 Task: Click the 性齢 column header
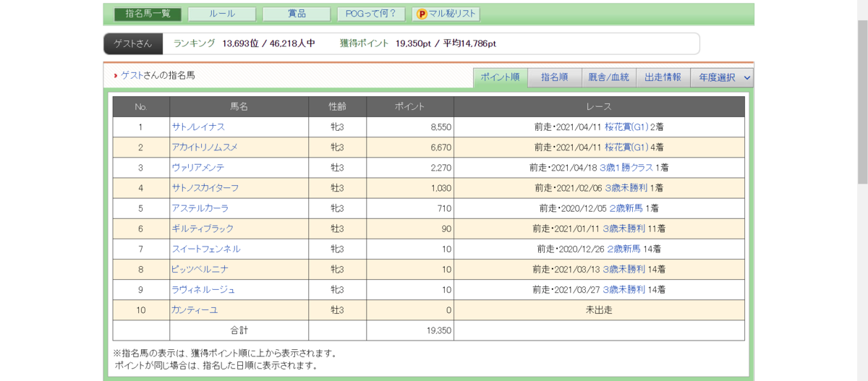[338, 106]
